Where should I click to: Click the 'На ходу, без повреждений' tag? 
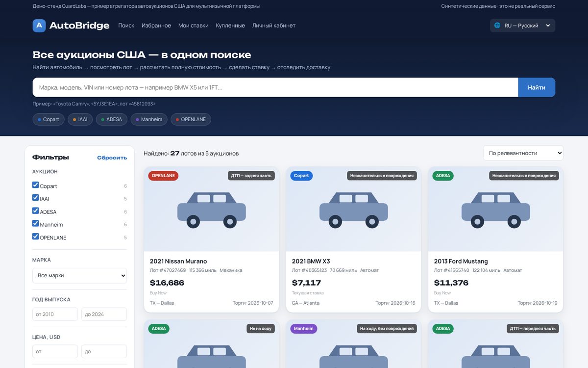tap(387, 329)
